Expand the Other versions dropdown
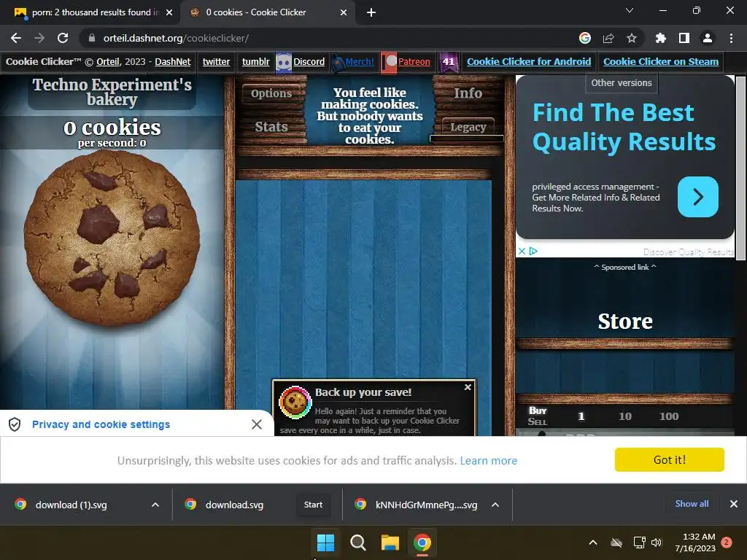This screenshot has height=560, width=747. point(622,83)
